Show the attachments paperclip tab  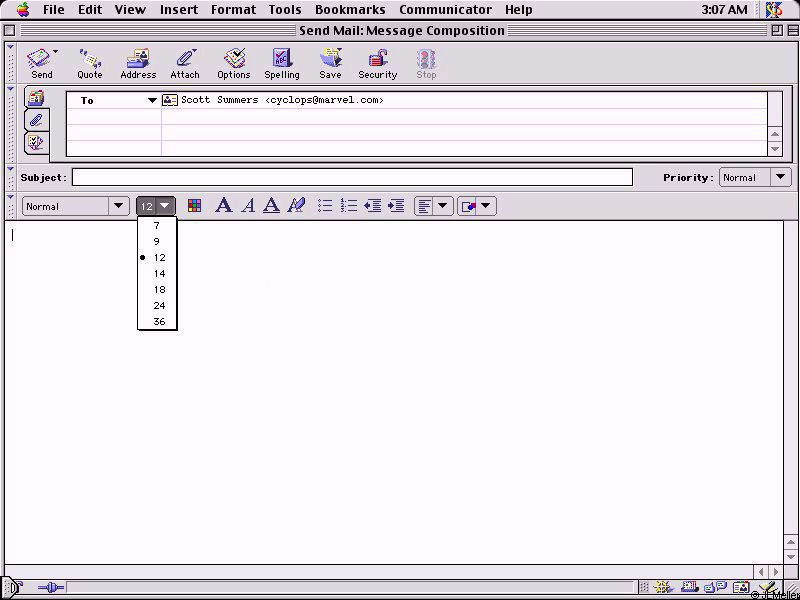click(36, 120)
